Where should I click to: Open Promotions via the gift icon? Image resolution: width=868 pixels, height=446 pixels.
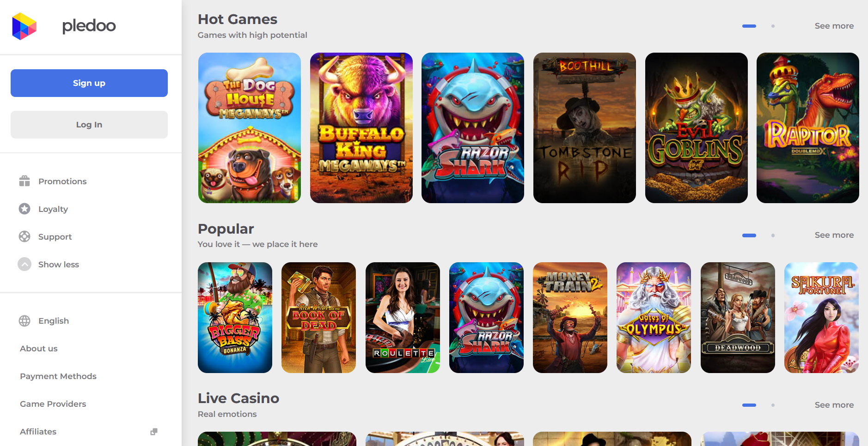coord(24,181)
